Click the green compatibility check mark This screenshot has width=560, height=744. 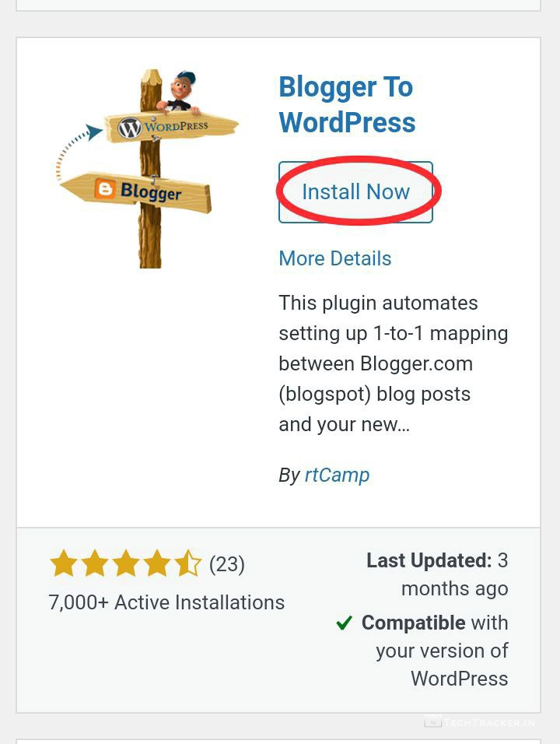(345, 623)
